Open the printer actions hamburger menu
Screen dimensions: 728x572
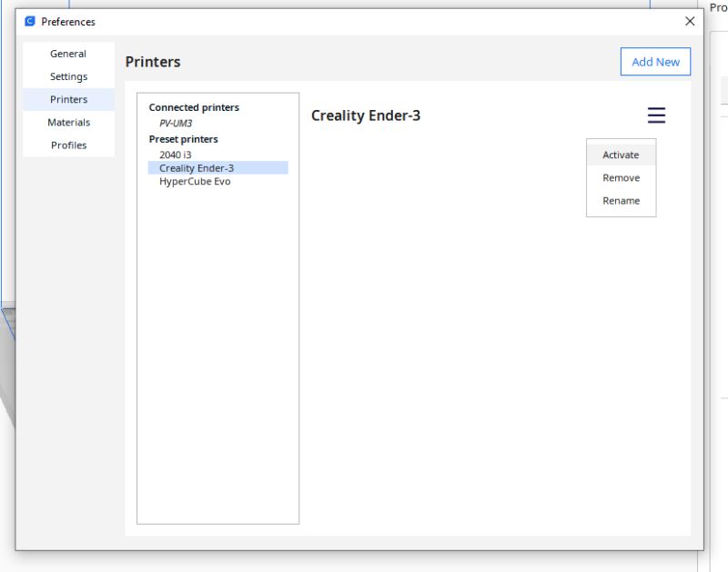(656, 115)
